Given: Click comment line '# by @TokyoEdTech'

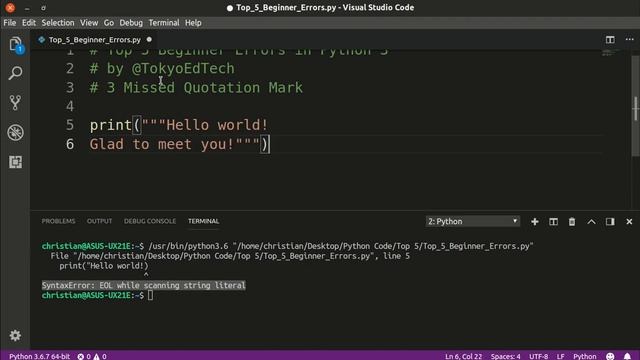Looking at the screenshot, I should click(162, 69).
